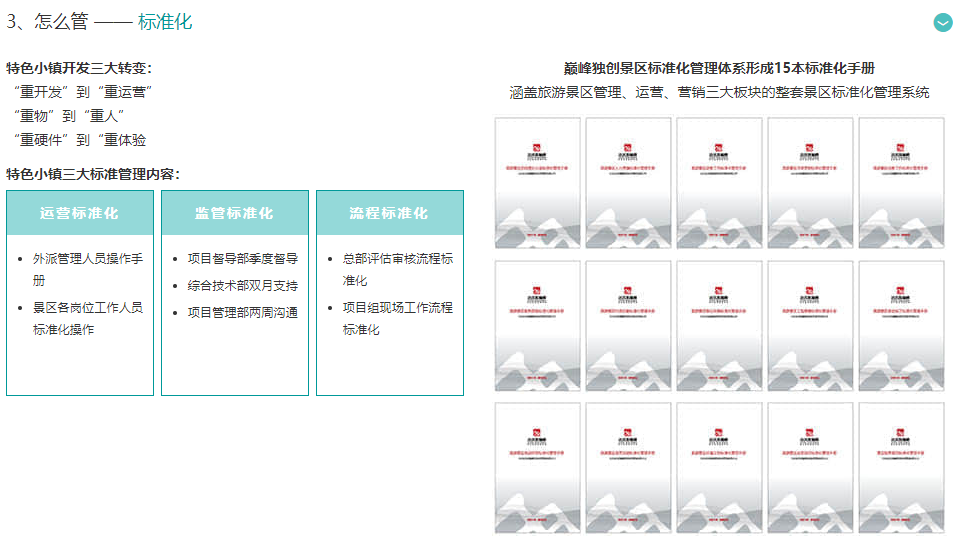Click the bullet 总部评估审核流程标准化

coord(398,269)
